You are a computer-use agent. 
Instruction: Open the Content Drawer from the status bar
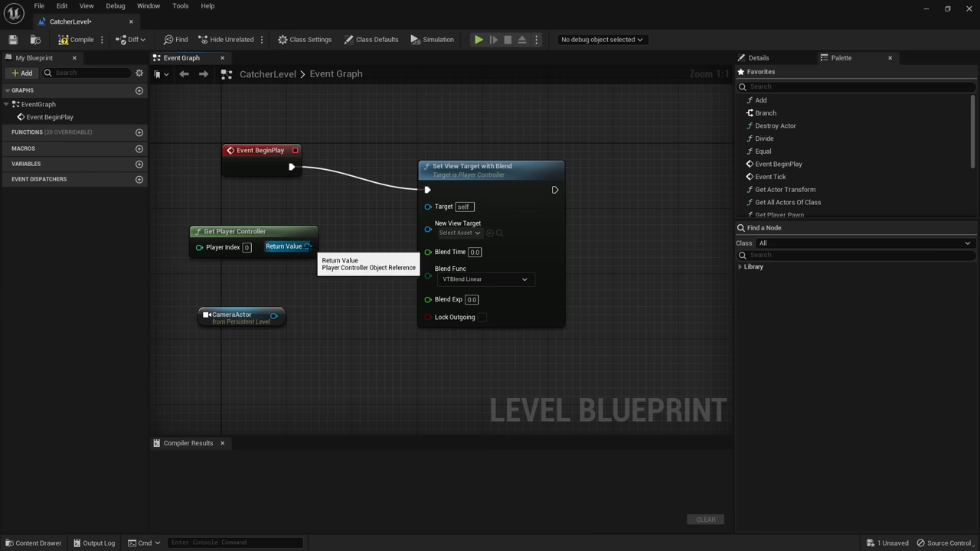33,543
